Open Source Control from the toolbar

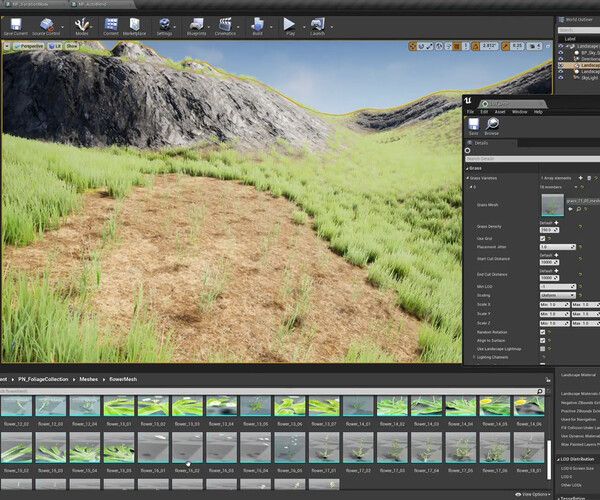(x=47, y=25)
